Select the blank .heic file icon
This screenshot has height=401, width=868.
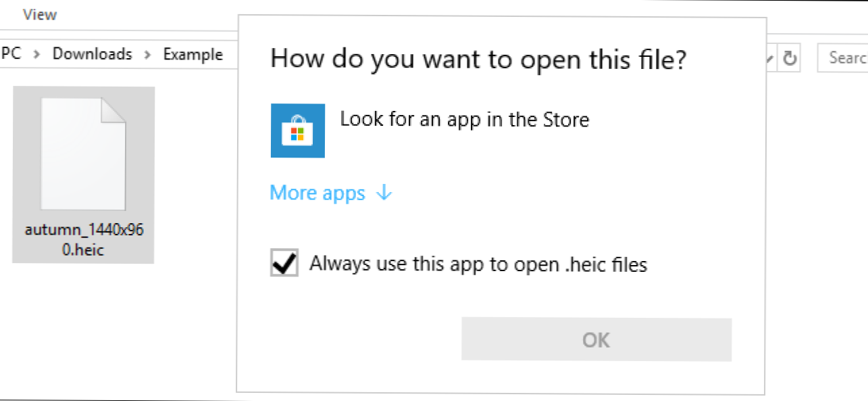click(x=83, y=155)
